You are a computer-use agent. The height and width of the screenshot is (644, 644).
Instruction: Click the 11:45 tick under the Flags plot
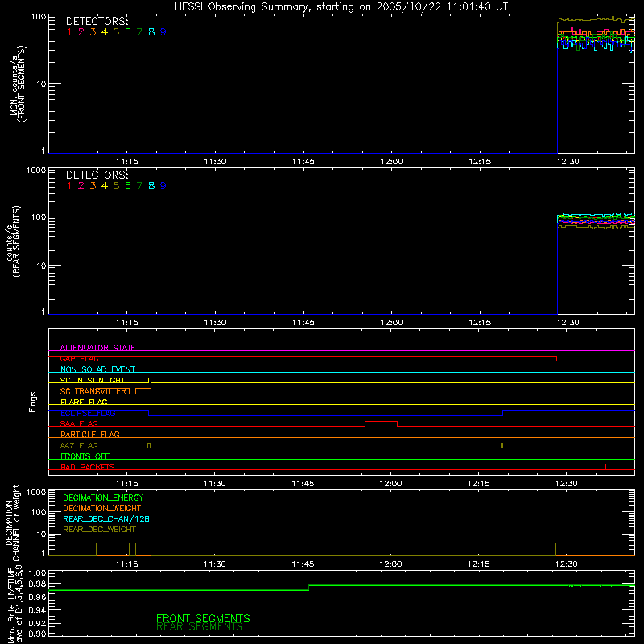click(303, 484)
